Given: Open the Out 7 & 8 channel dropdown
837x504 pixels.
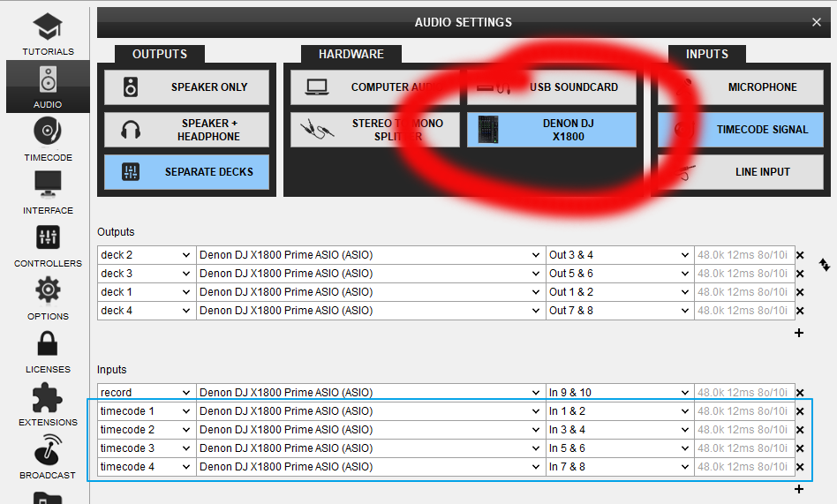Looking at the screenshot, I should tap(620, 311).
